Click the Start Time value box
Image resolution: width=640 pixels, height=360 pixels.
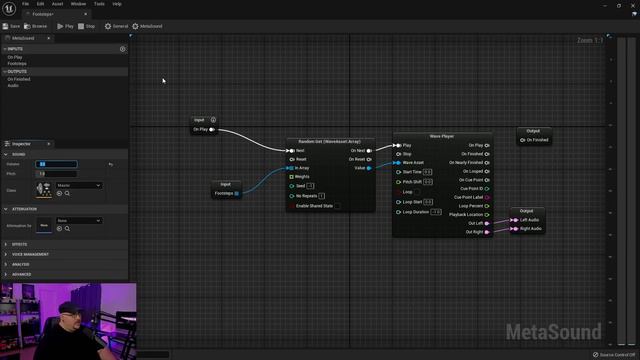tap(427, 172)
